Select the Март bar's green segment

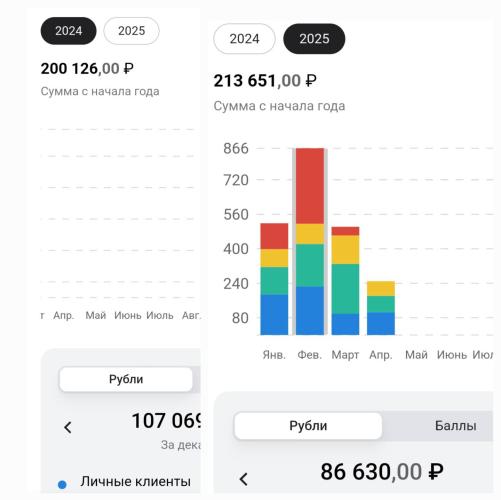345,289
